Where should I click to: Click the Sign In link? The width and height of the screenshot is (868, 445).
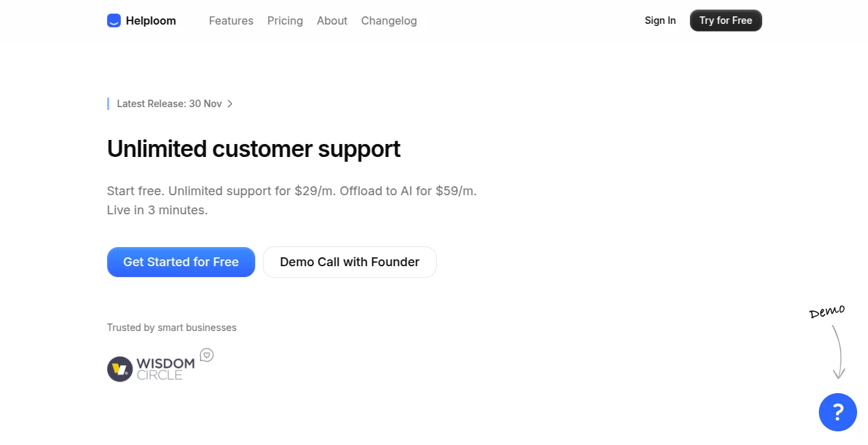tap(660, 20)
